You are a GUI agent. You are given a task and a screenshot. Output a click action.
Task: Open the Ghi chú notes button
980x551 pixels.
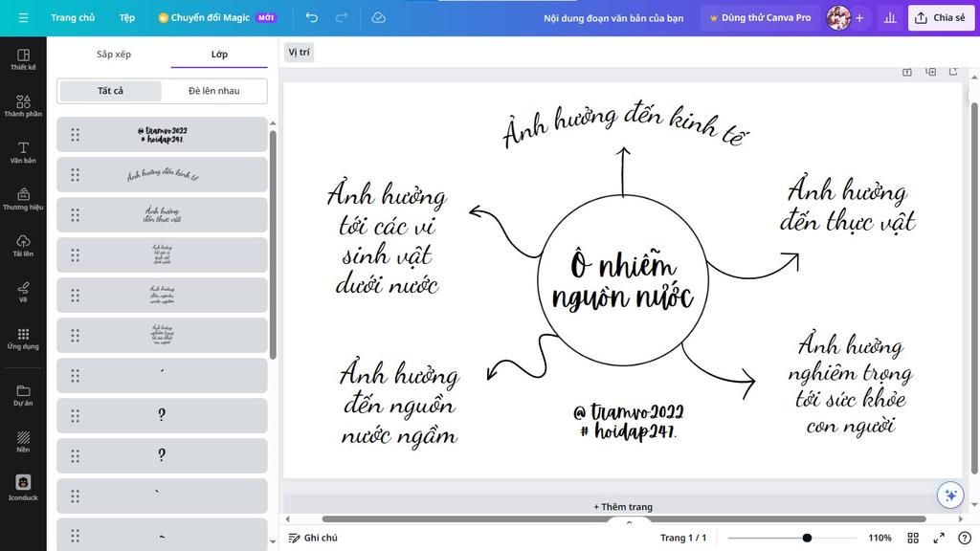click(313, 538)
